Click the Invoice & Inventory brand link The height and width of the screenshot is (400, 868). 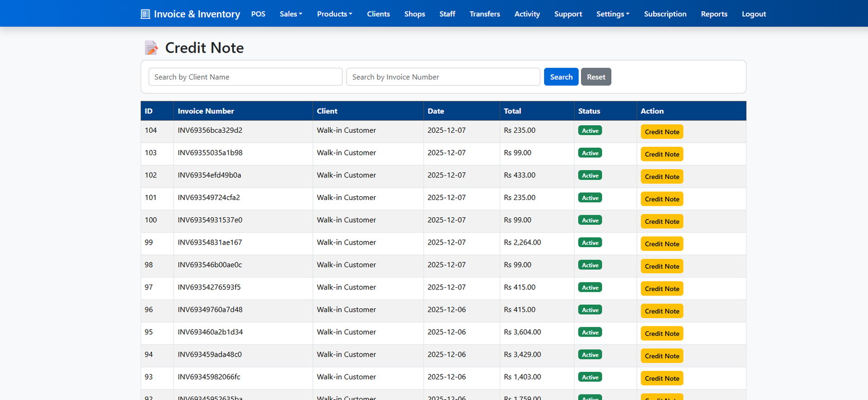pos(190,14)
